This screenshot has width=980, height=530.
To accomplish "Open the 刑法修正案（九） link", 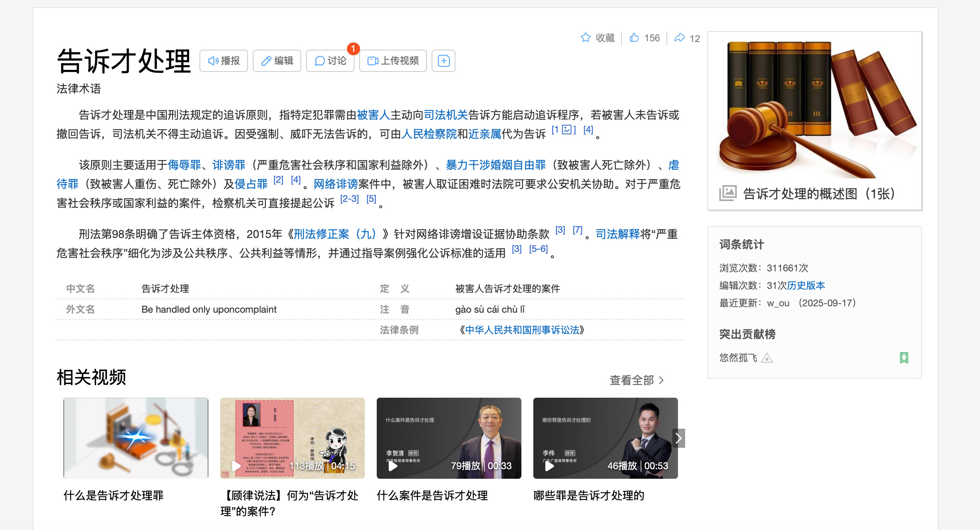I will click(x=334, y=234).
